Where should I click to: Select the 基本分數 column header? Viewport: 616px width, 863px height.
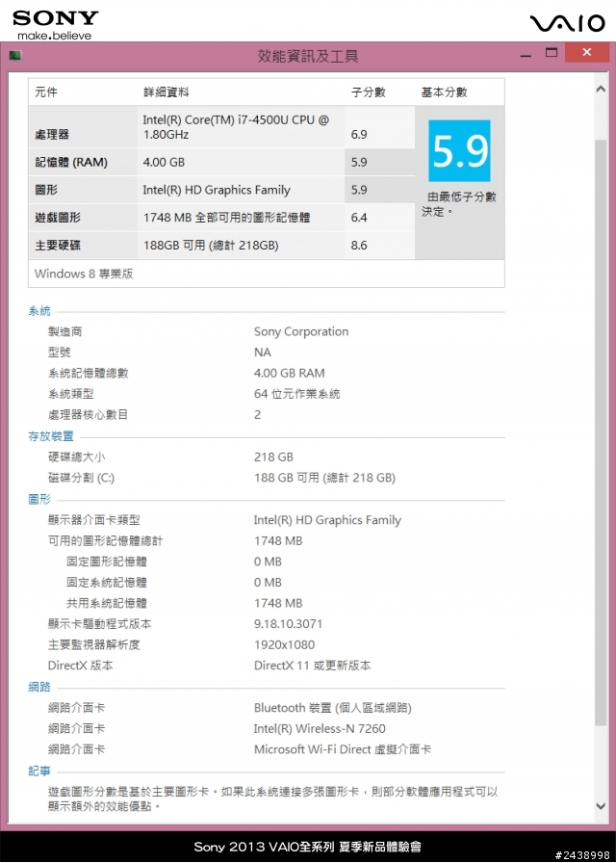[x=444, y=92]
